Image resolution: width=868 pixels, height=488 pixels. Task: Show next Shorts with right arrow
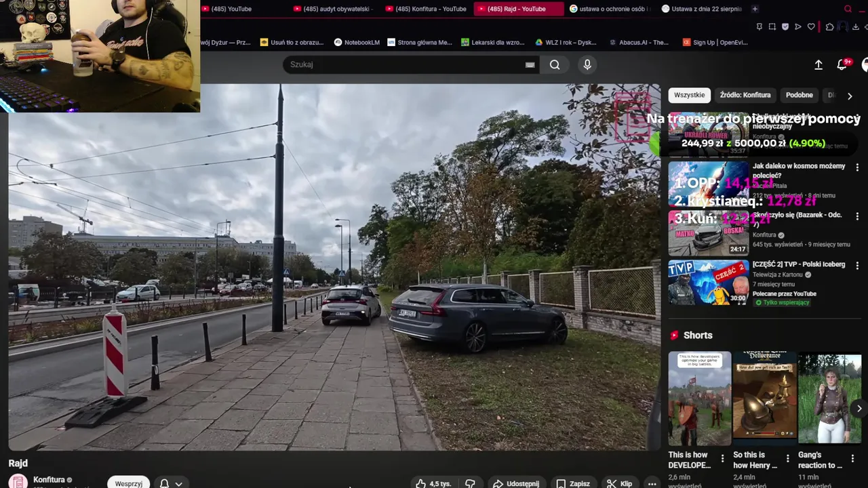tap(859, 408)
